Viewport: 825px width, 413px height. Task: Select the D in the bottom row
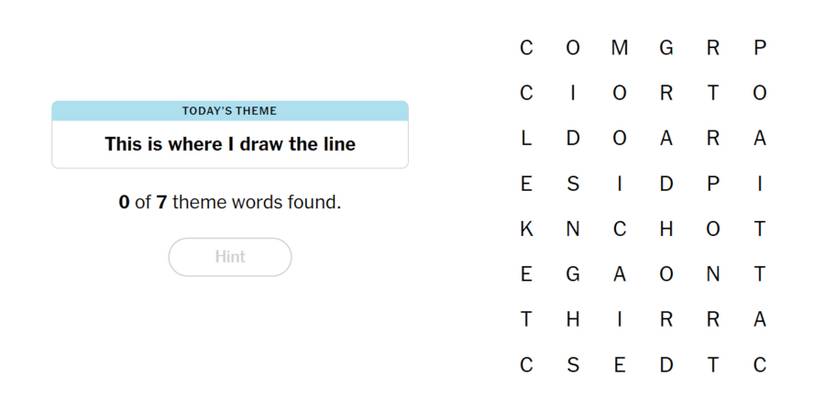[666, 366]
